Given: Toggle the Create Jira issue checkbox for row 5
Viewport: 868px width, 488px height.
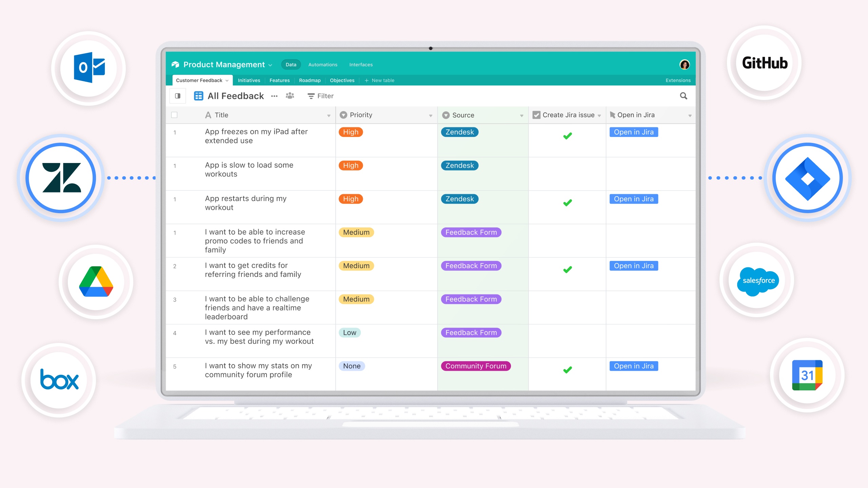Looking at the screenshot, I should (x=568, y=370).
